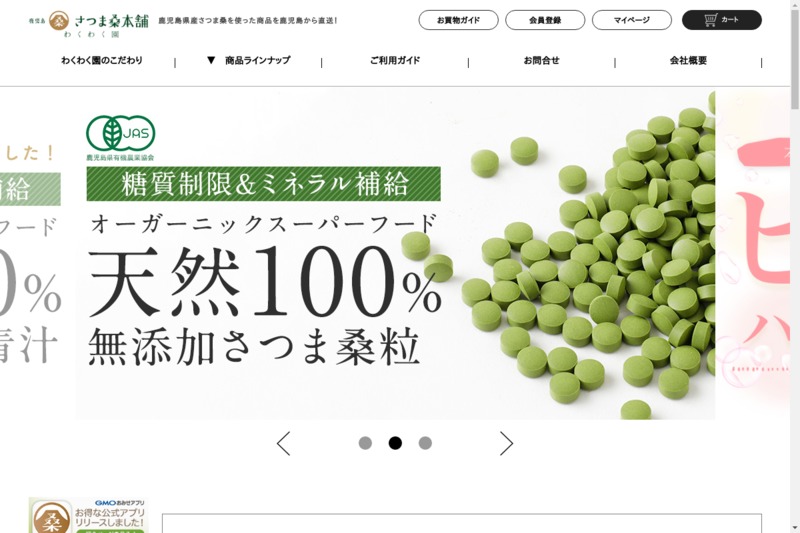The width and height of the screenshot is (800, 533).
Task: Open the GMO app release banner
Action: pos(87,515)
